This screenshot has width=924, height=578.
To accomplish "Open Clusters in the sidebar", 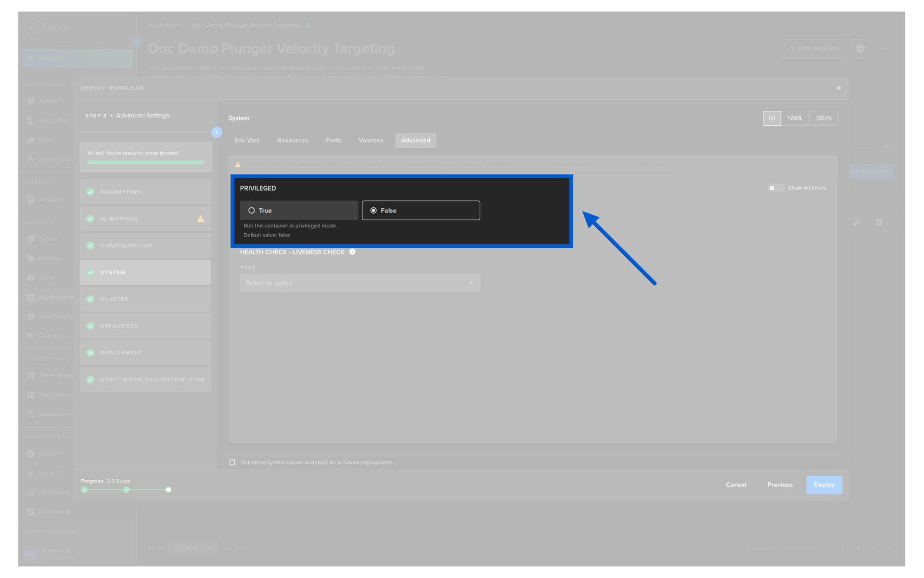I will click(x=48, y=454).
